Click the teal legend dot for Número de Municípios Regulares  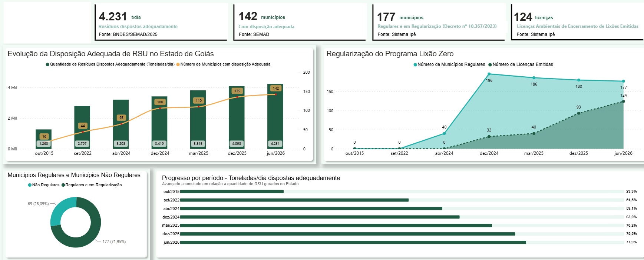415,65
